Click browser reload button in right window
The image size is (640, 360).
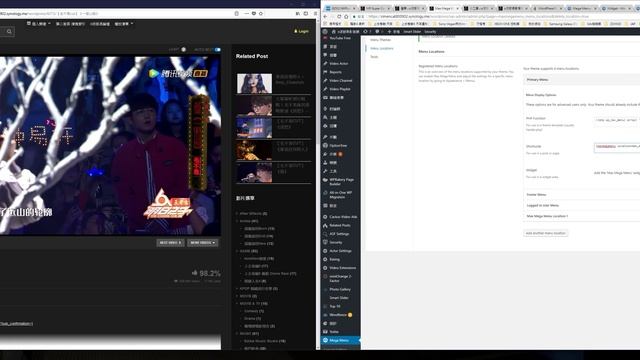339,17
